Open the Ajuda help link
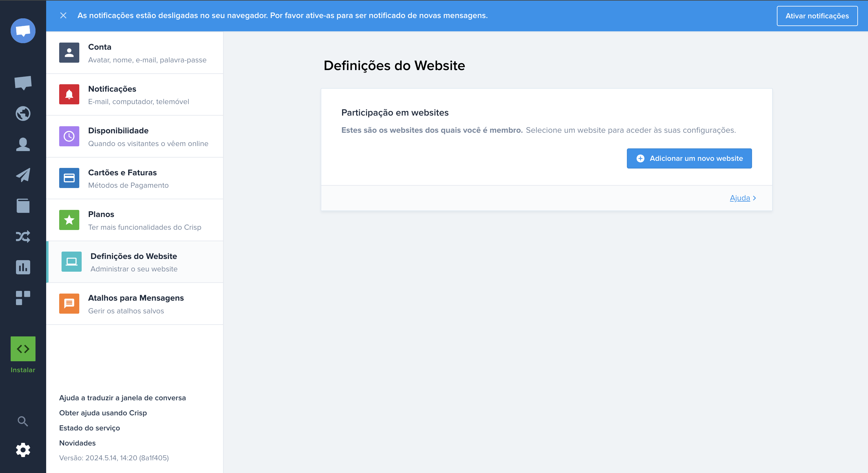The height and width of the screenshot is (473, 868). pyautogui.click(x=740, y=198)
